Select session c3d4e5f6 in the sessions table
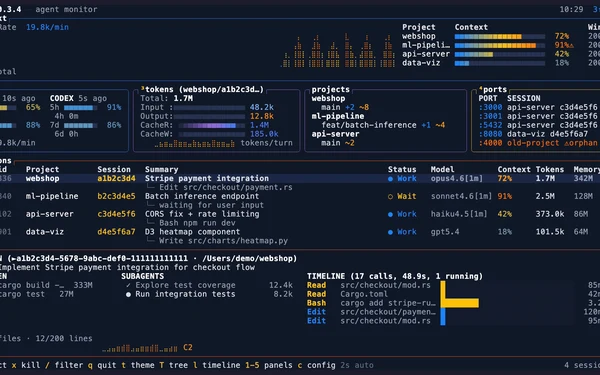 pos(300,214)
